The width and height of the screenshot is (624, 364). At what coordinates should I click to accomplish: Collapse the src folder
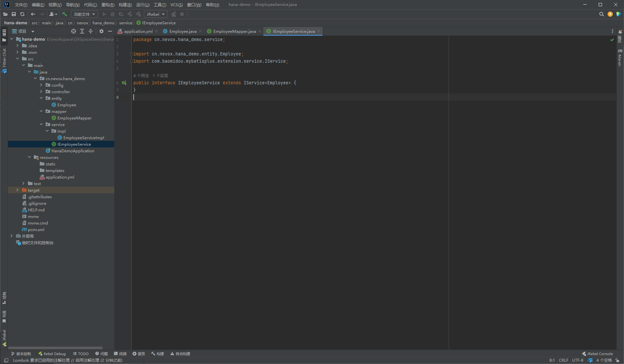[x=17, y=59]
